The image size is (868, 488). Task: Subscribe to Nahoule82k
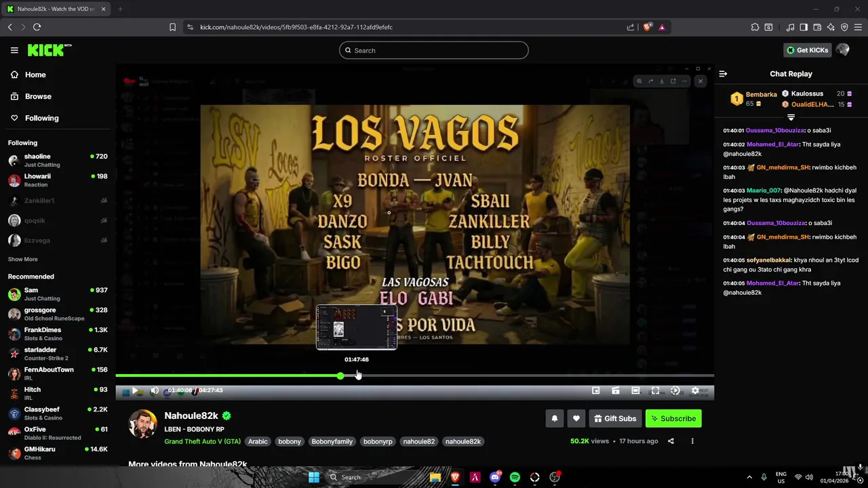coord(673,418)
